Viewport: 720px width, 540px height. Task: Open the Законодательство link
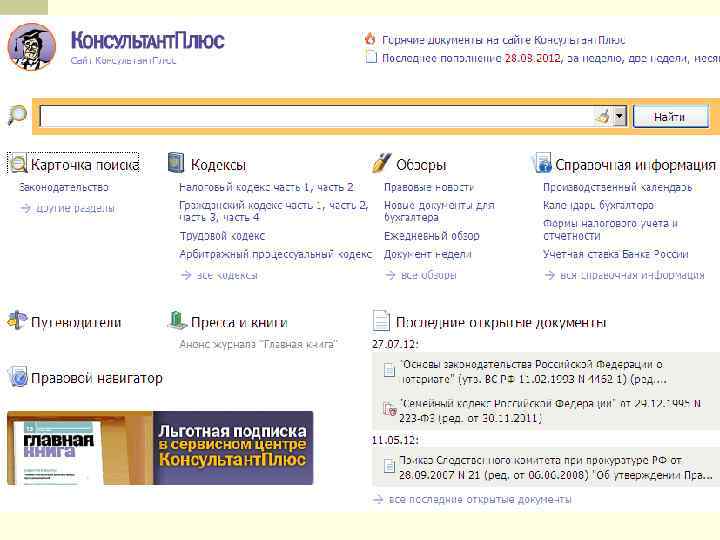click(x=64, y=187)
